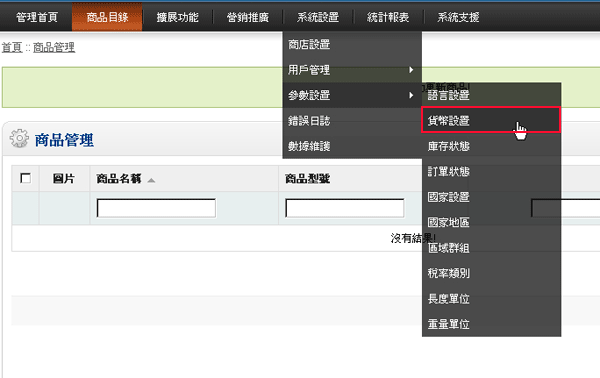Expand the 用戶管理 submenu
Screen dimensions: 600x378
[352, 70]
